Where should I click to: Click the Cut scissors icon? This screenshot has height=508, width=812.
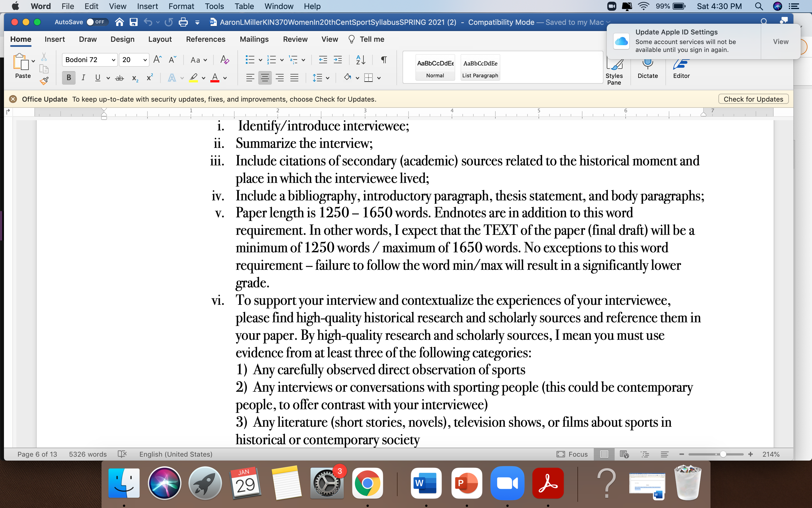pos(44,57)
